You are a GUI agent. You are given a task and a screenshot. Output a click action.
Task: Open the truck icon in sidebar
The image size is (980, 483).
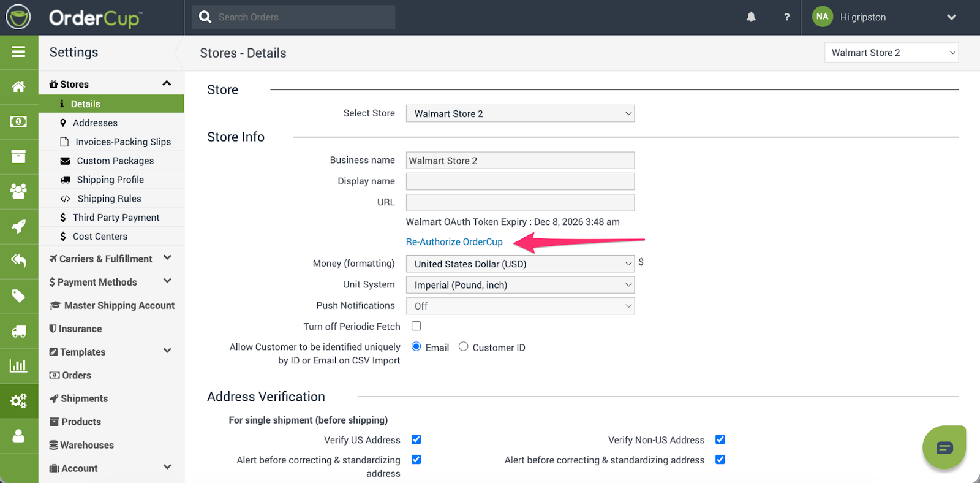(18, 331)
